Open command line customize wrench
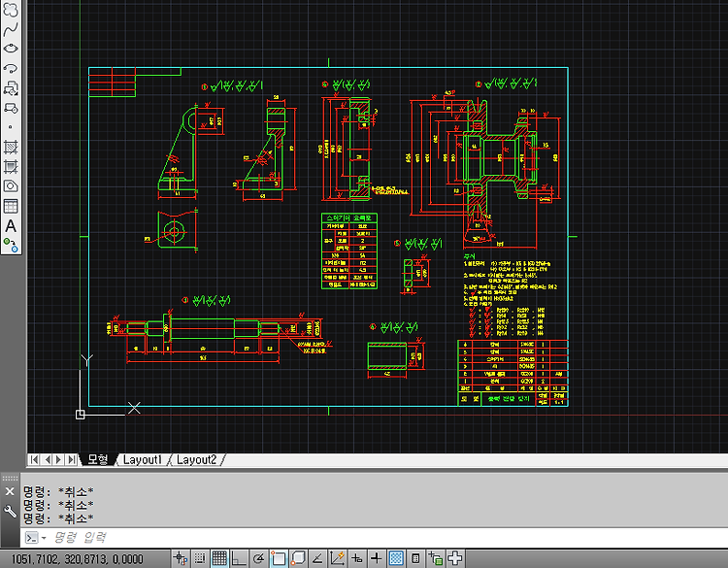This screenshot has width=728, height=568. 10,512
